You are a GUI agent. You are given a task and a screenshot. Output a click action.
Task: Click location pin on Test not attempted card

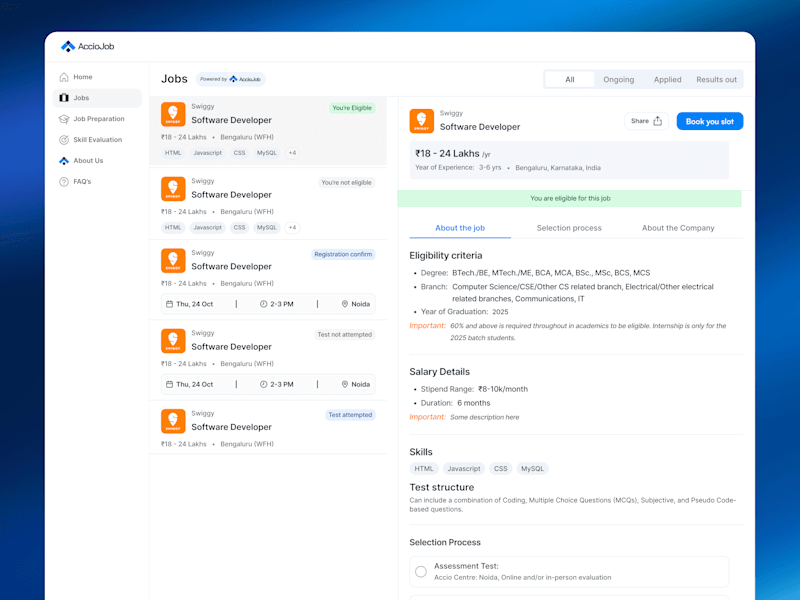tap(344, 384)
